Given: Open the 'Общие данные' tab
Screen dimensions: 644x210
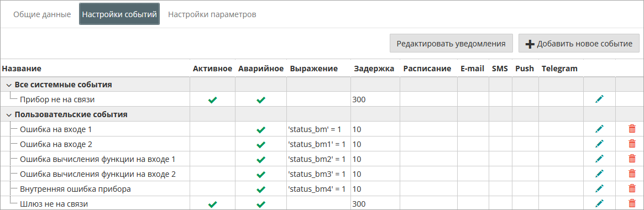Looking at the screenshot, I should (x=42, y=14).
